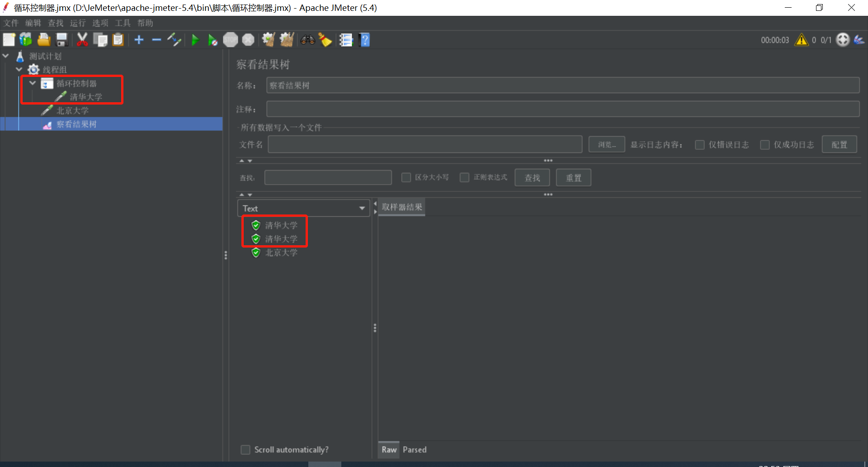This screenshot has width=868, height=467.
Task: Click the Toggle enable/disable icon
Action: coord(174,40)
